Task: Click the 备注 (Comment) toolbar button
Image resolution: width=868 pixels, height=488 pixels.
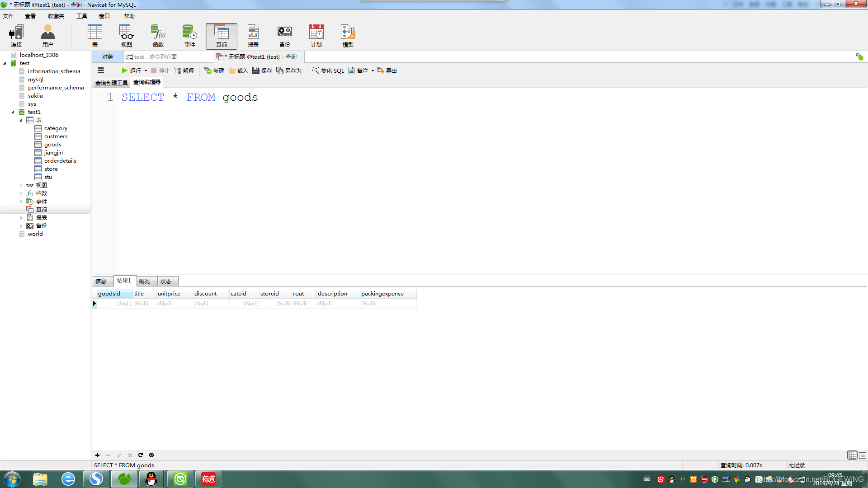Action: pos(358,70)
